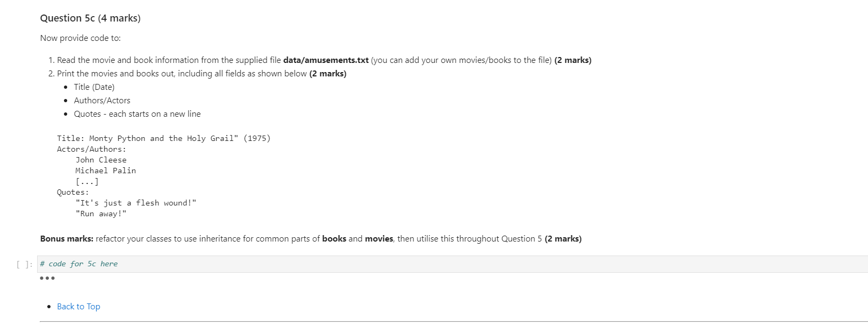This screenshot has height=326, width=868.
Task: Select the empty cell execution prompt brackets
Action: tap(24, 264)
